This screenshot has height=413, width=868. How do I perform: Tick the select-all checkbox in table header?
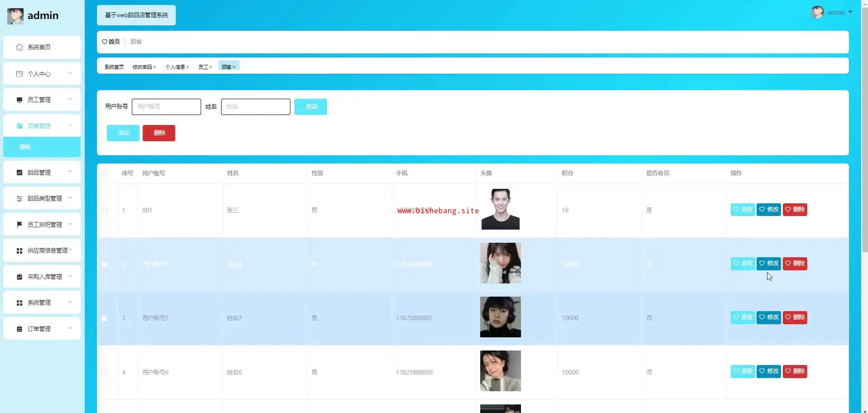(105, 173)
